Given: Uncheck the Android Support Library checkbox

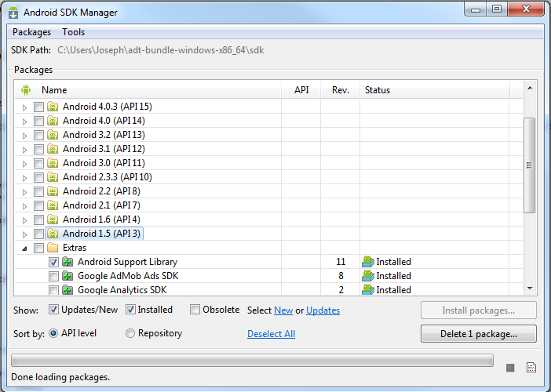Looking at the screenshot, I should (53, 262).
